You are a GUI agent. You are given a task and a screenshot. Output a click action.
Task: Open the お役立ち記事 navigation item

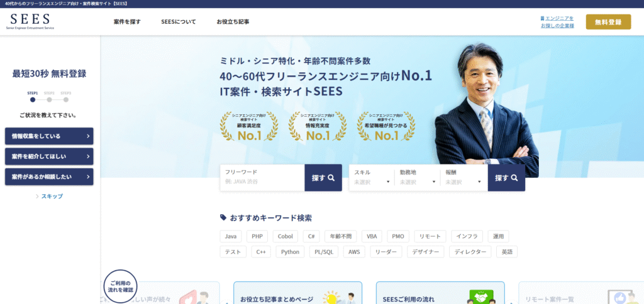(x=233, y=22)
